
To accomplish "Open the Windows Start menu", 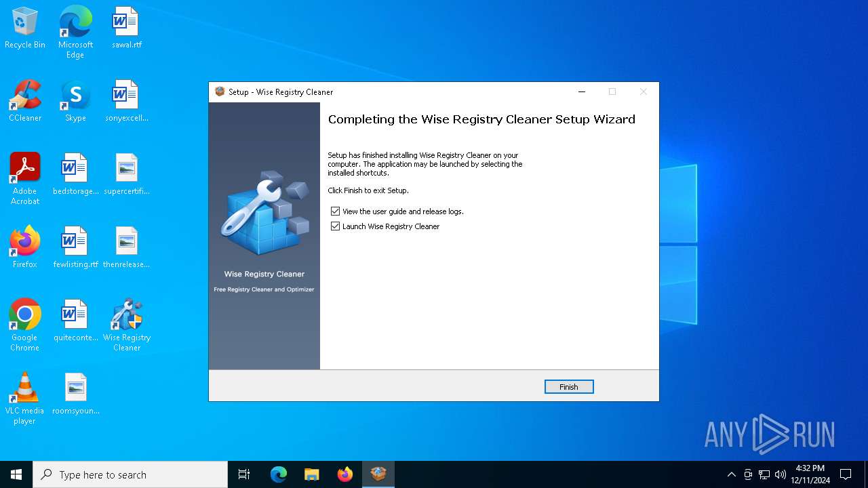I will pyautogui.click(x=16, y=474).
